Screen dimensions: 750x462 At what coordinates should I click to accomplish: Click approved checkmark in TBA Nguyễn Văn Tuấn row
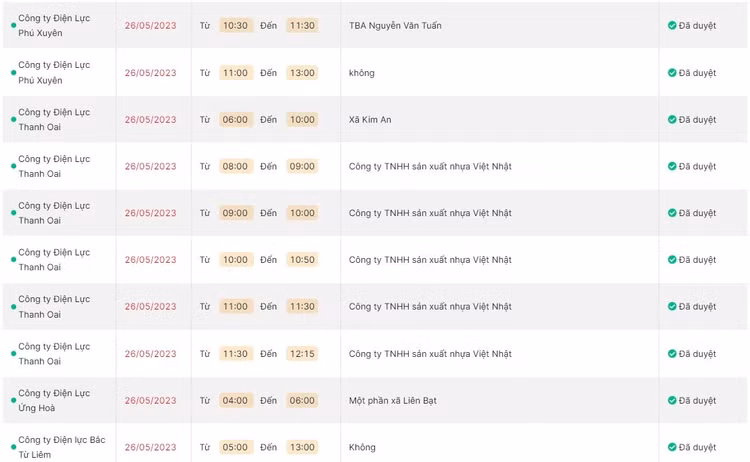coord(672,26)
